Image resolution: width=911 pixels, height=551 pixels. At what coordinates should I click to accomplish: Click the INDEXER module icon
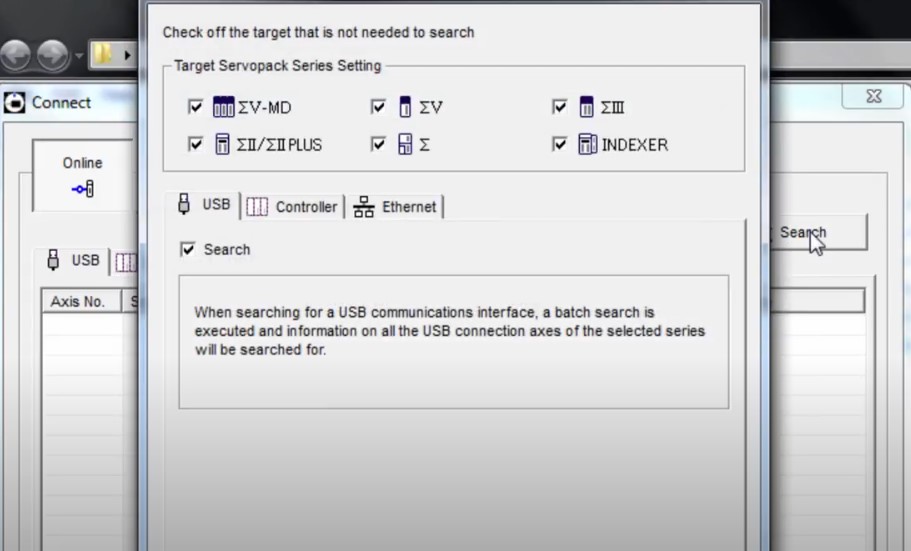pos(588,144)
